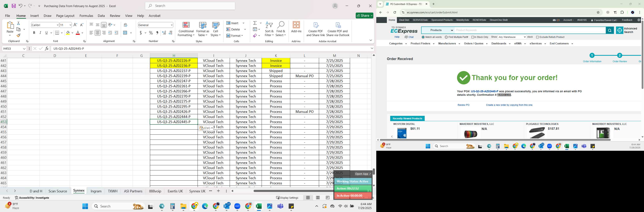
Task: Open Conditional Formatting
Action: [186, 29]
